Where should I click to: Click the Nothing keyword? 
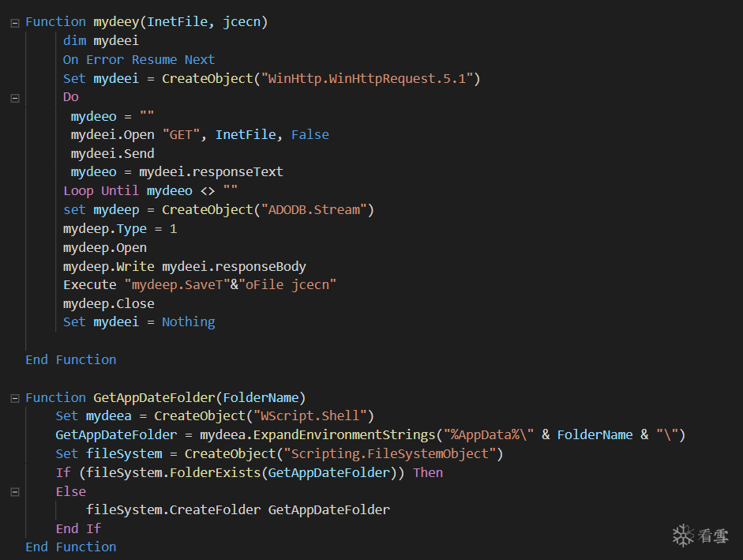pyautogui.click(x=188, y=322)
